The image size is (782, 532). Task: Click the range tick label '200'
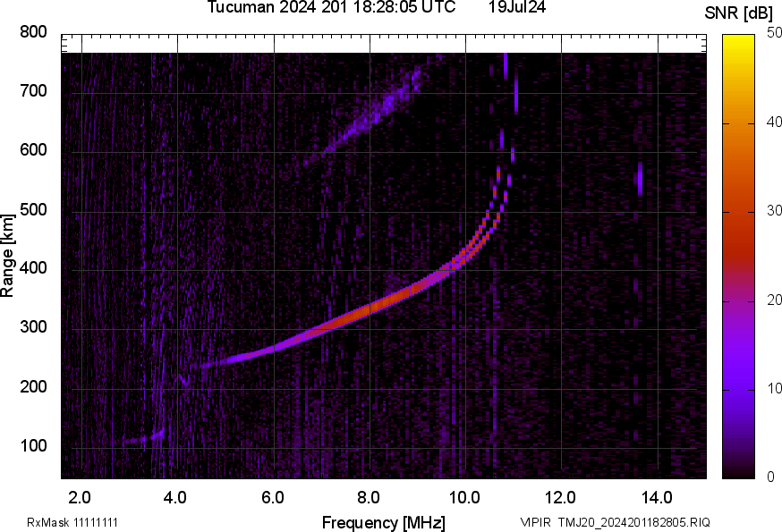point(33,386)
